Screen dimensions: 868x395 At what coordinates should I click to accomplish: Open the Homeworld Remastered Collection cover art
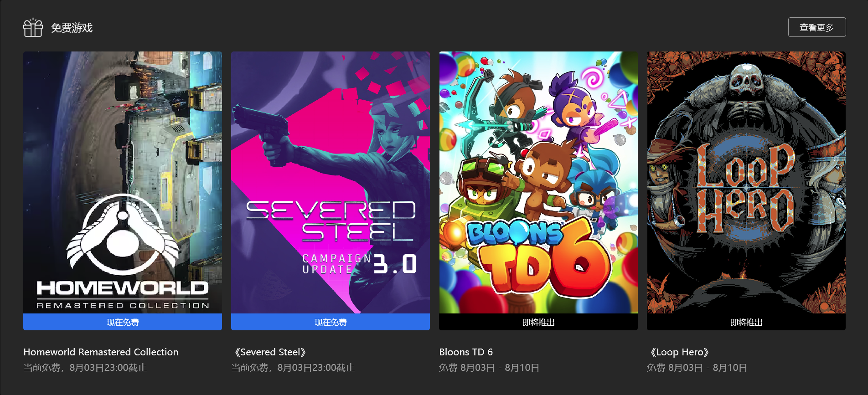pyautogui.click(x=123, y=182)
